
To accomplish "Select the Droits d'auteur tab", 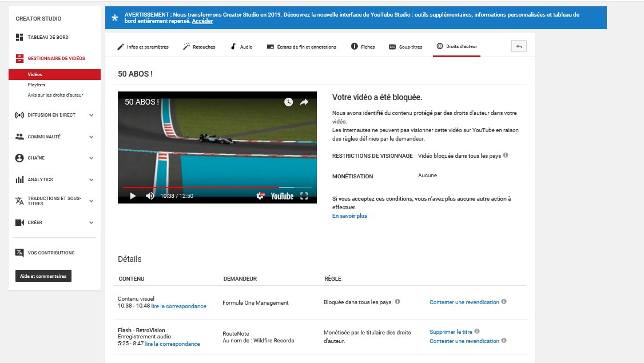I will 457,46.
